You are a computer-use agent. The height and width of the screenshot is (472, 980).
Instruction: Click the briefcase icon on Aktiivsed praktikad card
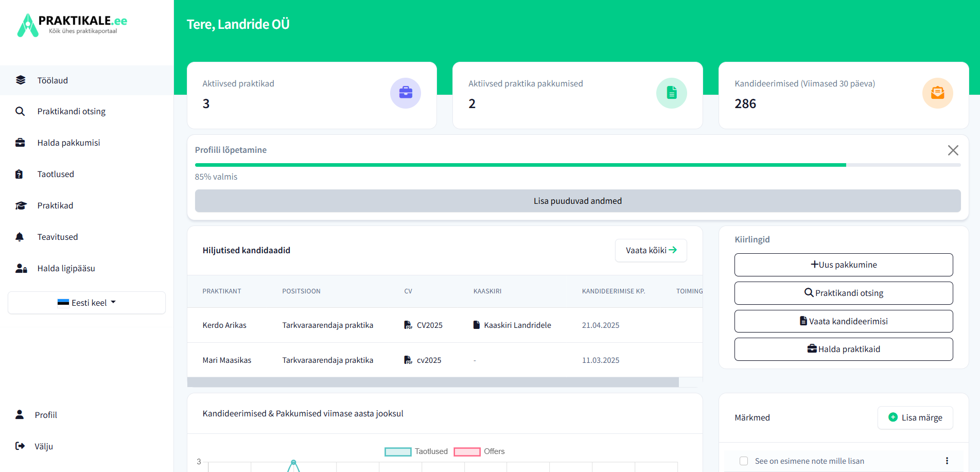click(x=405, y=93)
